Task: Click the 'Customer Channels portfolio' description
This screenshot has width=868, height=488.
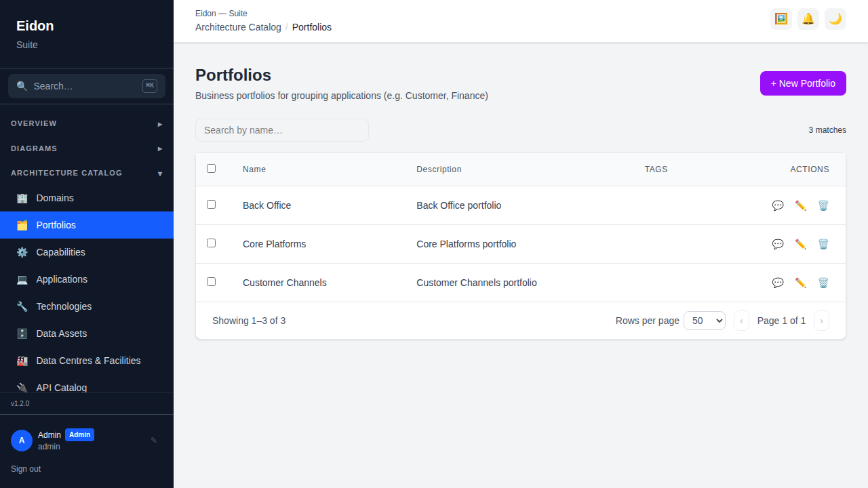Action: point(477,283)
